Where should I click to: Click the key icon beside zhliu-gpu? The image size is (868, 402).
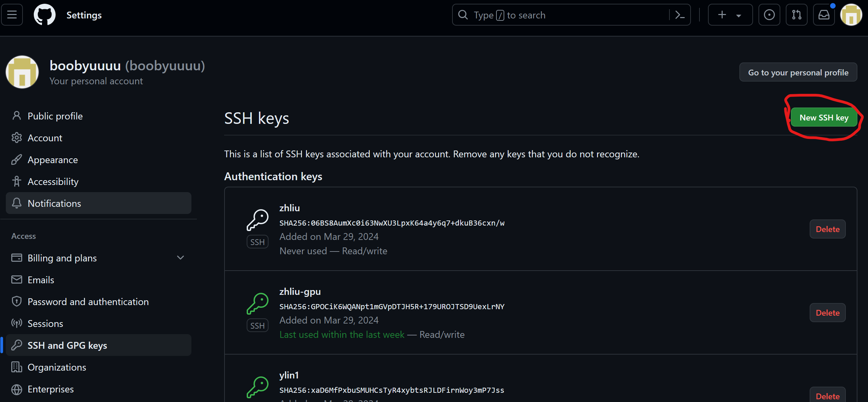258,303
